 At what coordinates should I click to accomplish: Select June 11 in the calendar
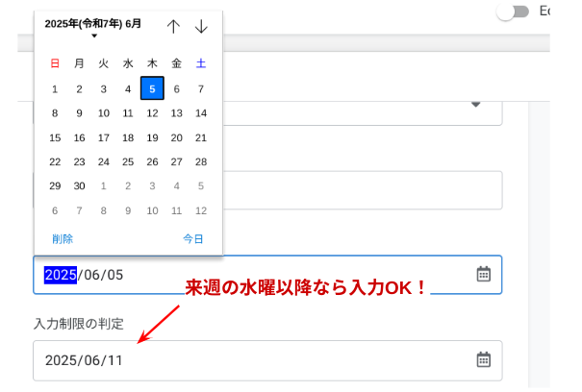[128, 113]
